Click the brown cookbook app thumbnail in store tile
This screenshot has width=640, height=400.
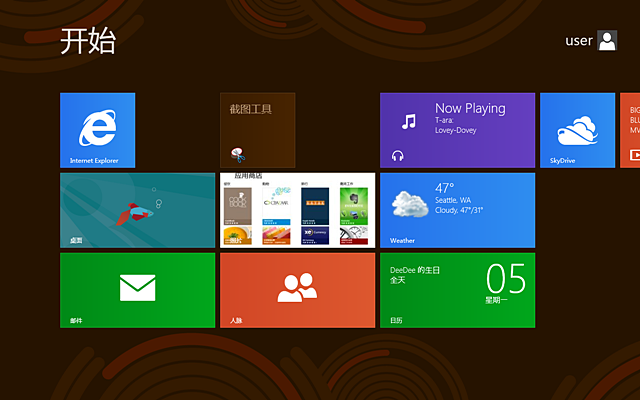pos(238,207)
